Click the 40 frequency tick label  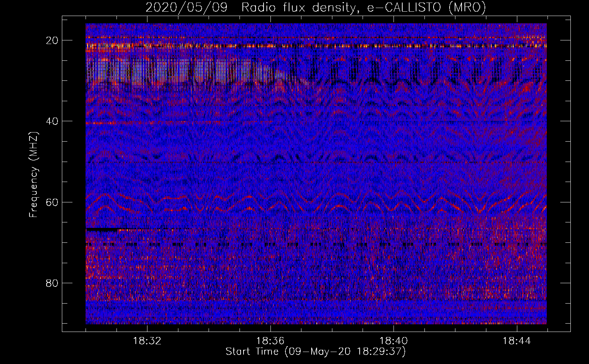pyautogui.click(x=52, y=121)
